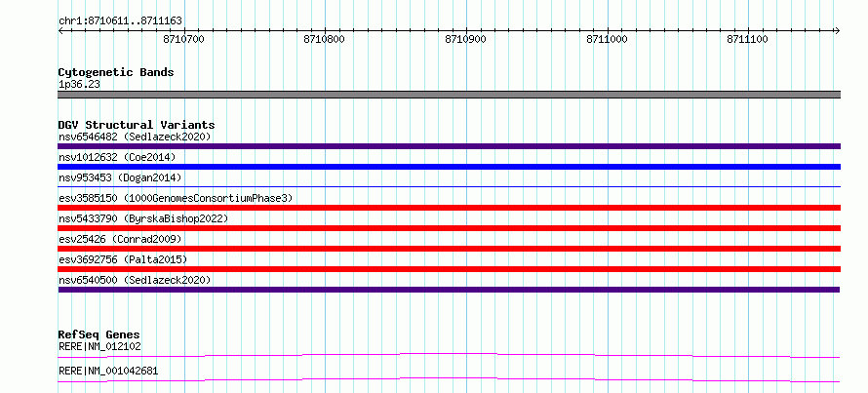The image size is (868, 393).
Task: Click the 8711000 ruler position label
Action: click(608, 40)
